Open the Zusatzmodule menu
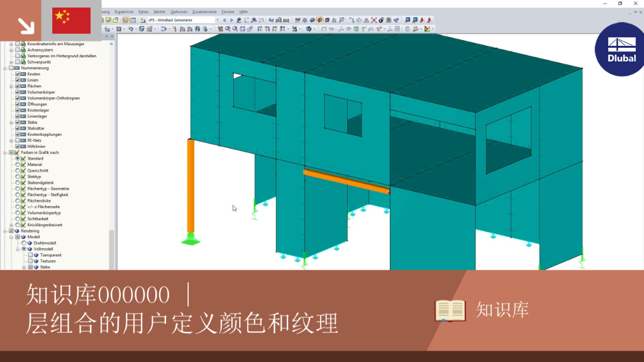The width and height of the screenshot is (644, 362). [x=204, y=12]
